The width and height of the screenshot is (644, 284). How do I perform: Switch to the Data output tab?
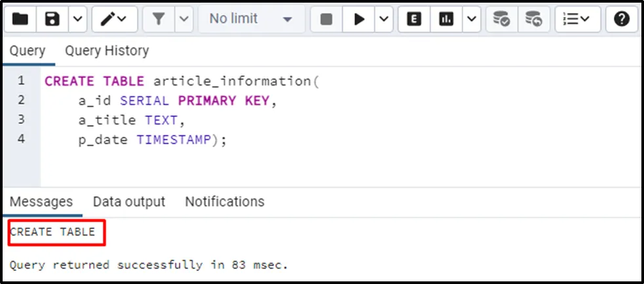click(129, 202)
